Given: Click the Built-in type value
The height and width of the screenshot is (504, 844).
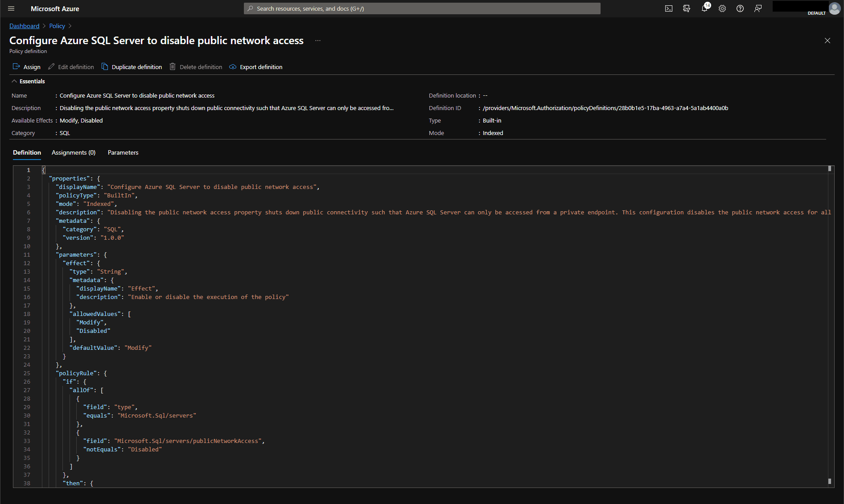Looking at the screenshot, I should [492, 120].
